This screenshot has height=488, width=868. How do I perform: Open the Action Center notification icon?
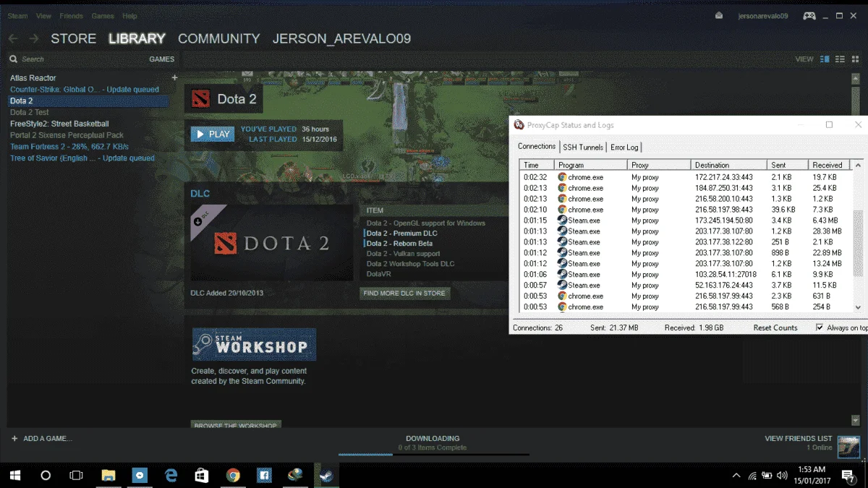point(848,476)
